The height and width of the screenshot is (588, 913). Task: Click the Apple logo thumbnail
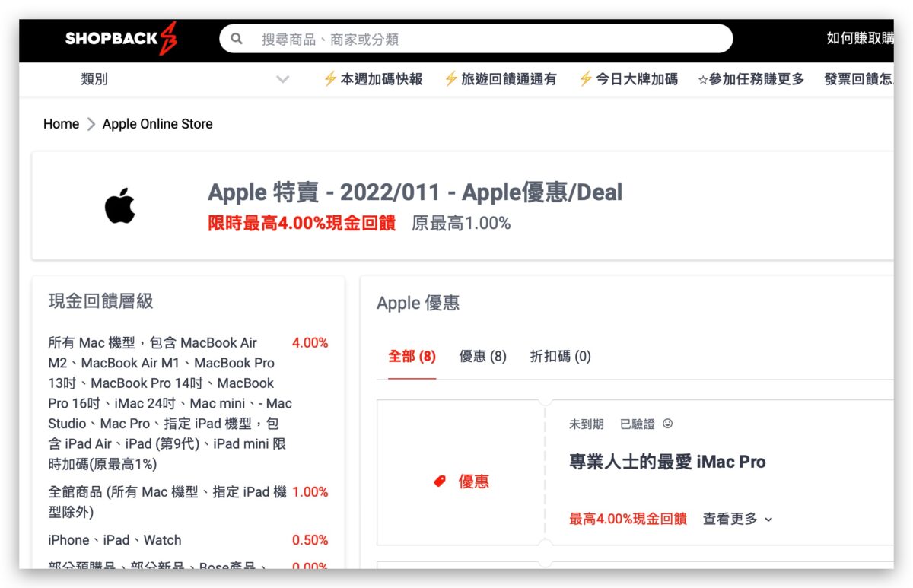120,207
